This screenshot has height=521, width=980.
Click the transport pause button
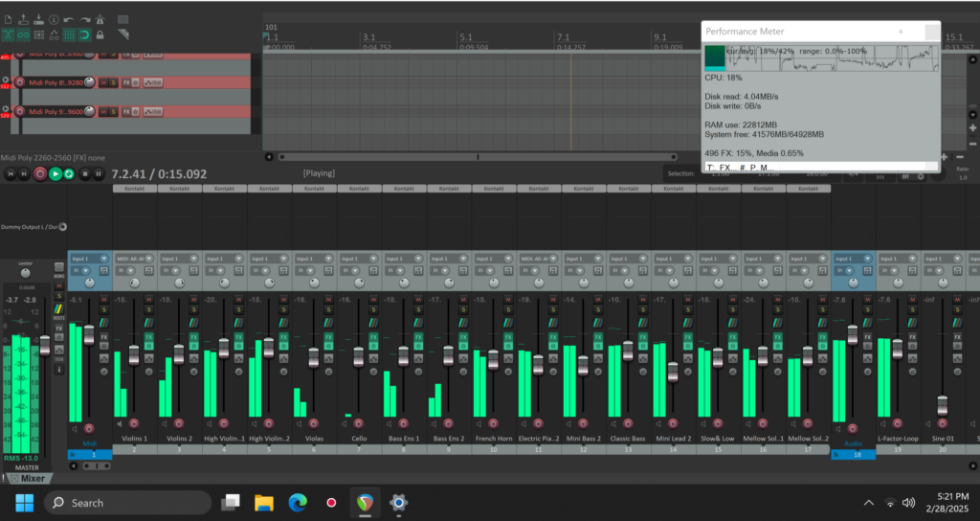click(99, 174)
